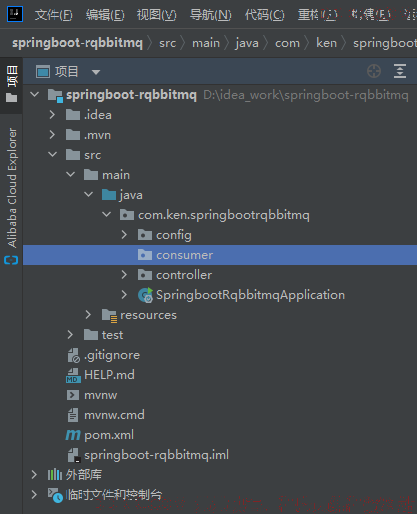The height and width of the screenshot is (514, 417).
Task: Collapse the src folder
Action: click(x=53, y=155)
